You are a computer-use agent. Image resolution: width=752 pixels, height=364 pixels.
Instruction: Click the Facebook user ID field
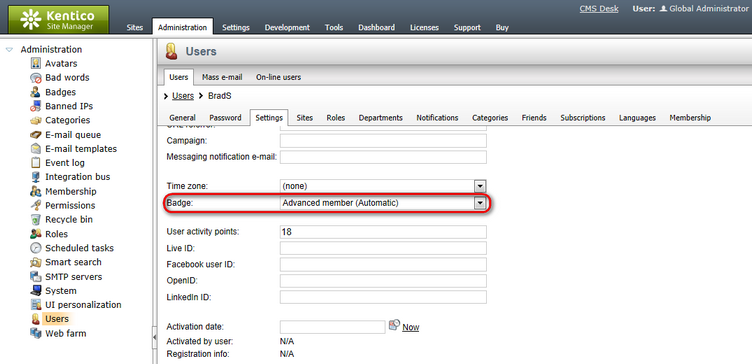pos(383,264)
